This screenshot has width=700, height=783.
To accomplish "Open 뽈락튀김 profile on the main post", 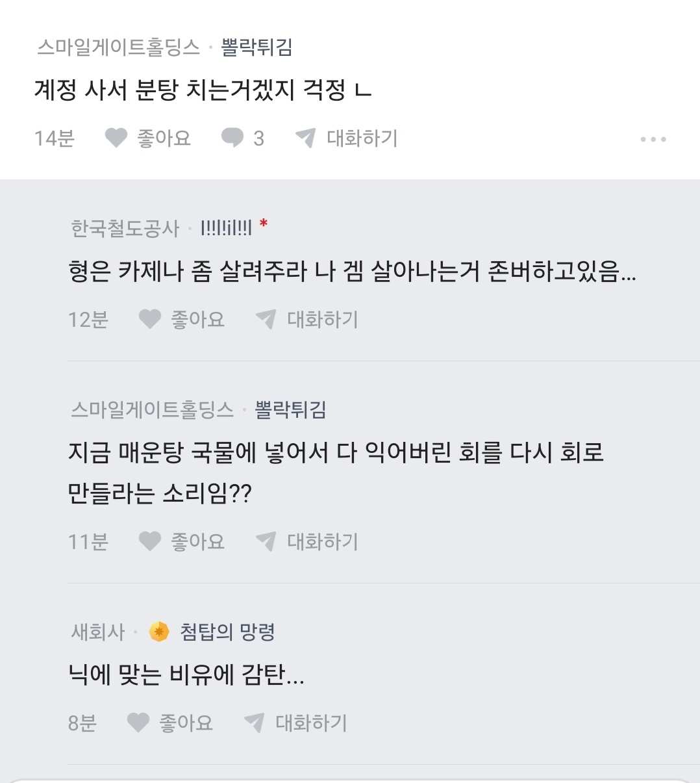I will [256, 47].
